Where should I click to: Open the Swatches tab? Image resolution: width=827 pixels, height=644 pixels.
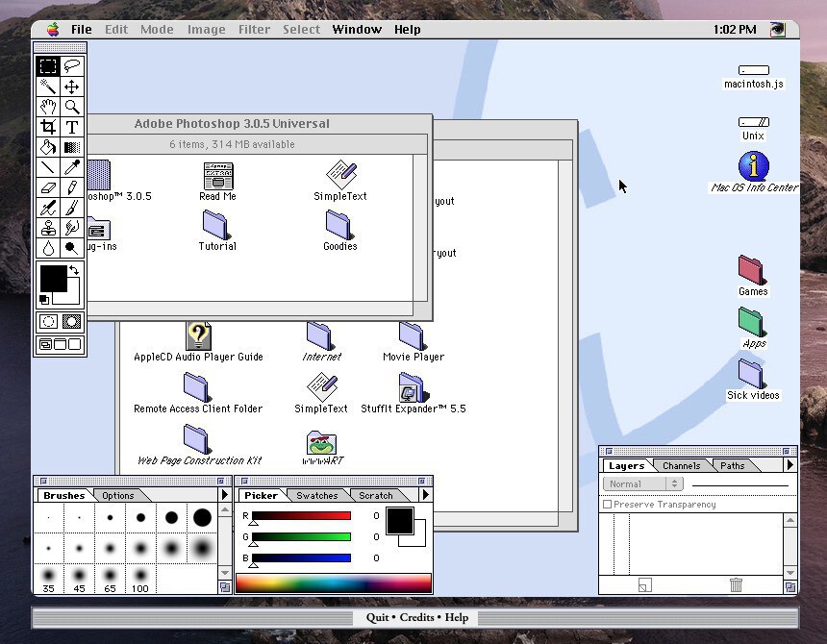[x=316, y=496]
